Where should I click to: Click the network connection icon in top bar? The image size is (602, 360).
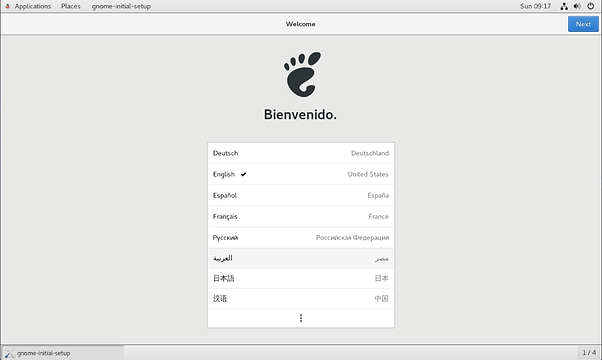[x=564, y=6]
